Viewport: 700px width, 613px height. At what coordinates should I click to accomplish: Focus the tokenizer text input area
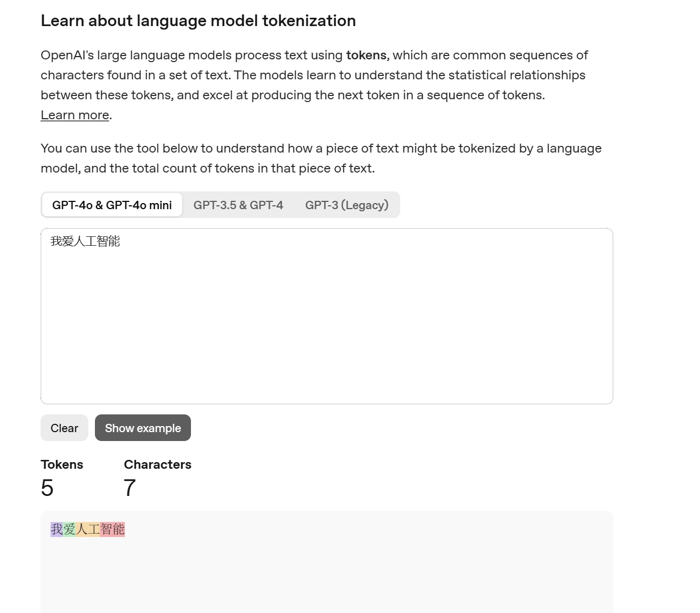(326, 316)
